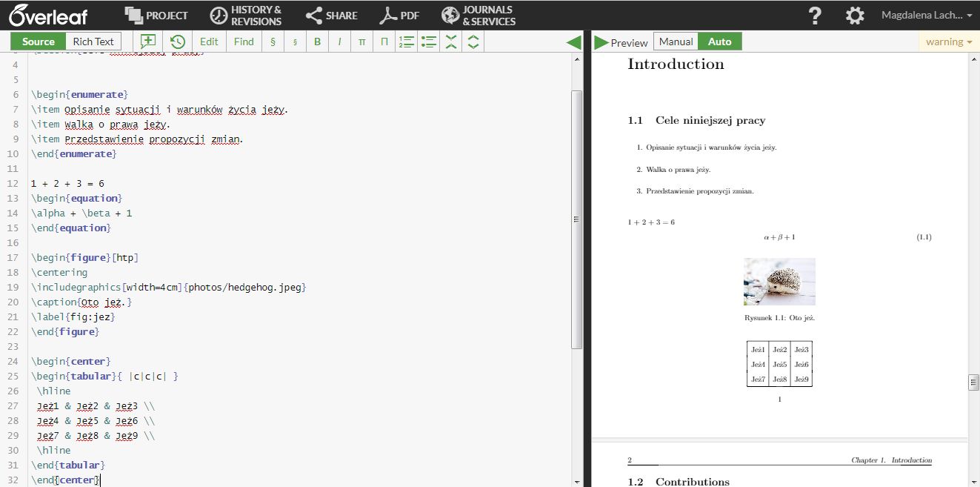
Task: Open History & Revisions
Action: (x=246, y=16)
